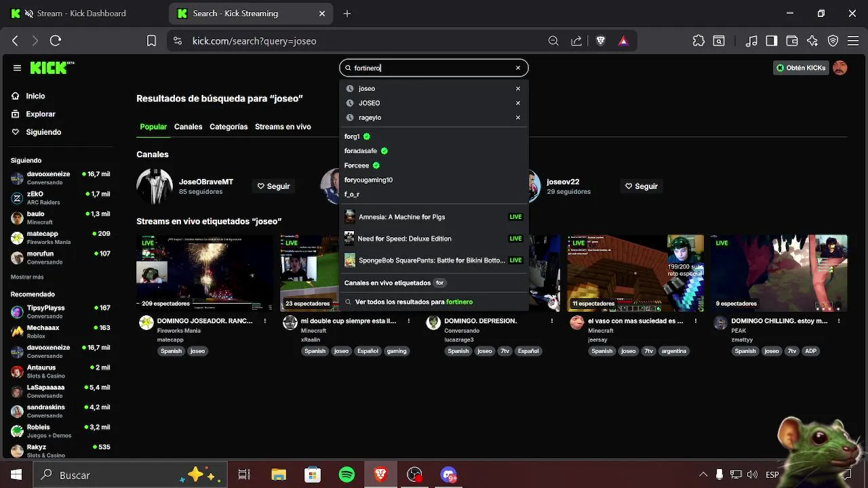This screenshot has height=488, width=868.
Task: Go to Inicio in sidebar
Action: coord(28,96)
